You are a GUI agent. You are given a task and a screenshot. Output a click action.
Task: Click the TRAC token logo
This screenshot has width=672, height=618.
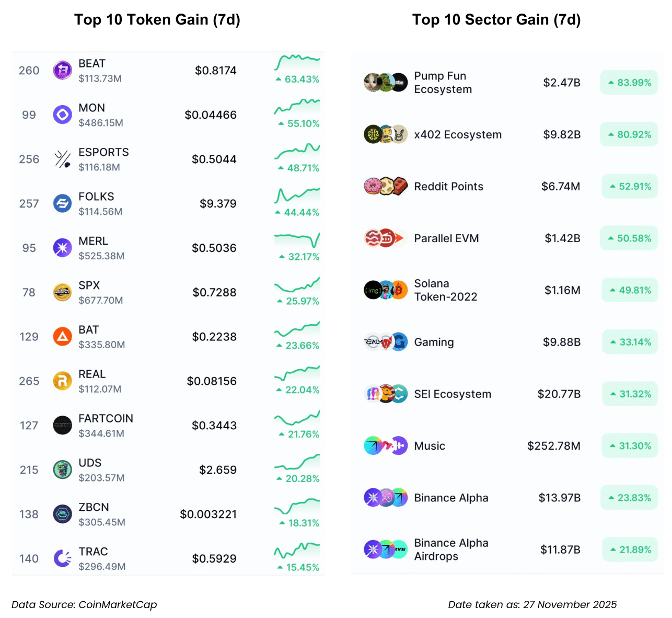pos(63,558)
